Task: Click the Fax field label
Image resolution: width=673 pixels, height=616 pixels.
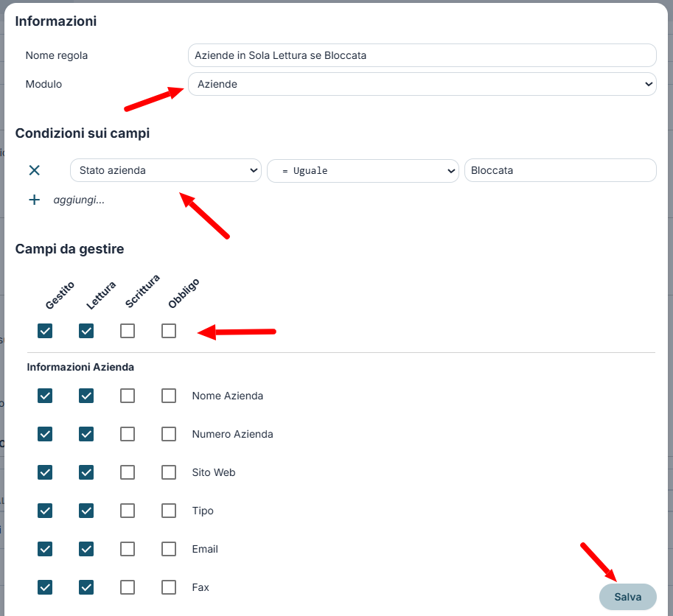Action: [200, 587]
